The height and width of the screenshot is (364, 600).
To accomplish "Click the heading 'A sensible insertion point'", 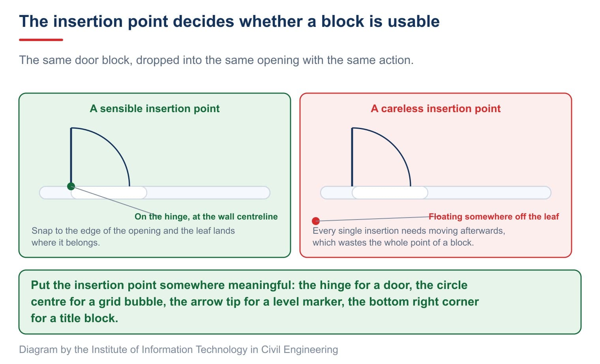I will [155, 109].
